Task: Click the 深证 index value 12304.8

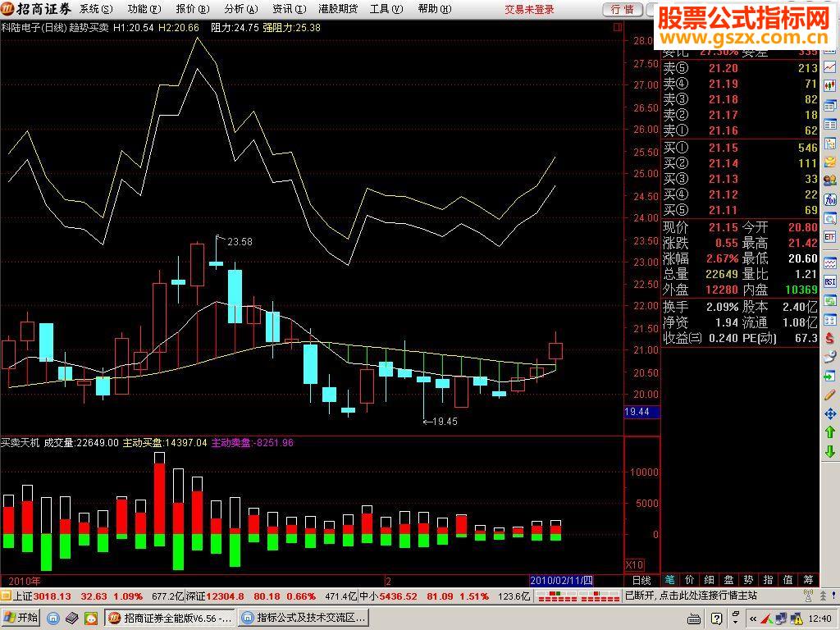Action: click(225, 596)
